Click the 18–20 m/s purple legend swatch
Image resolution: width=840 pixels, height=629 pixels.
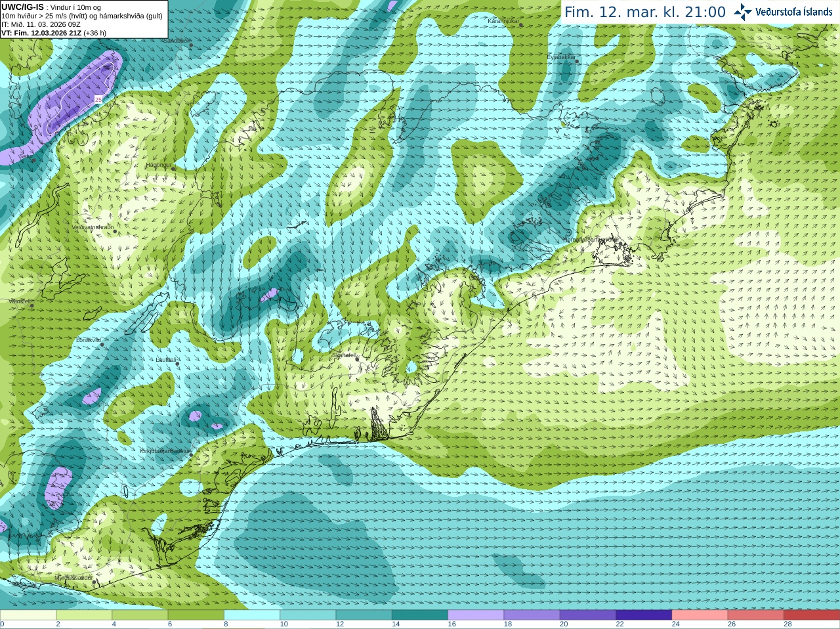[x=532, y=615]
